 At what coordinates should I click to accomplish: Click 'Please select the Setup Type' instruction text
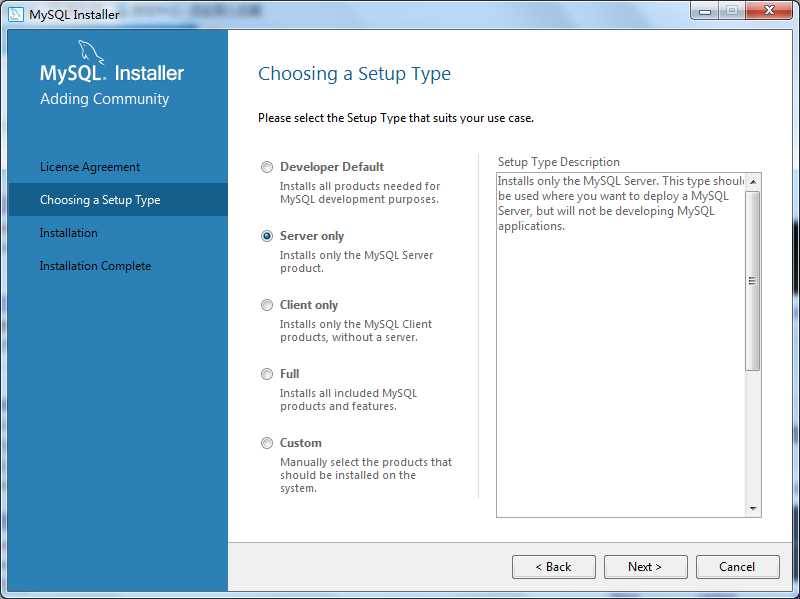pos(396,118)
